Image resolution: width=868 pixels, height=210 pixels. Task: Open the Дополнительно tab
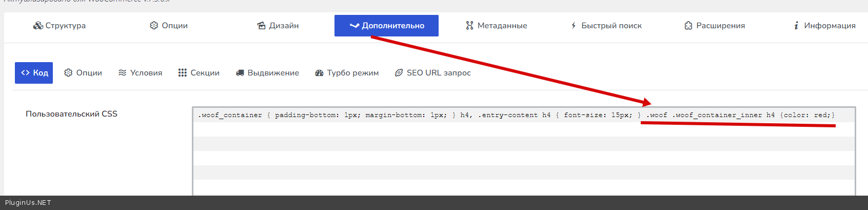[386, 26]
